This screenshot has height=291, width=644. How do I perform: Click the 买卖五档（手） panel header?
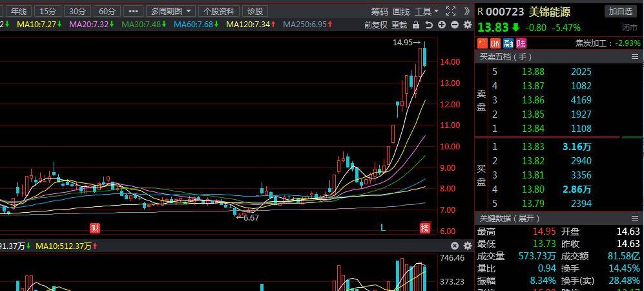(559, 57)
